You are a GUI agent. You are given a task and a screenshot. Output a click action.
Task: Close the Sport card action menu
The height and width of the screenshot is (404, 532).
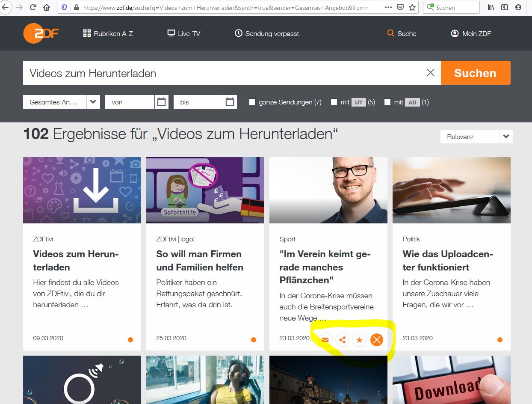[x=376, y=340]
